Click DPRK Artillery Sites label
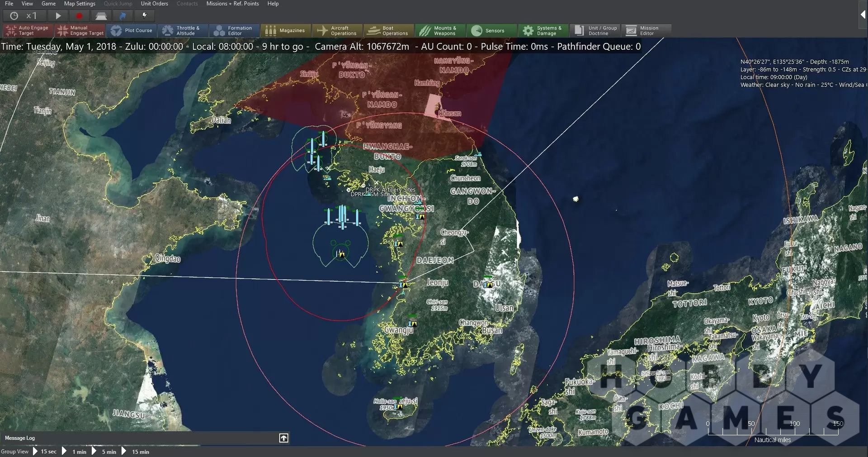Screen dimensions: 868x457 pyautogui.click(x=390, y=190)
